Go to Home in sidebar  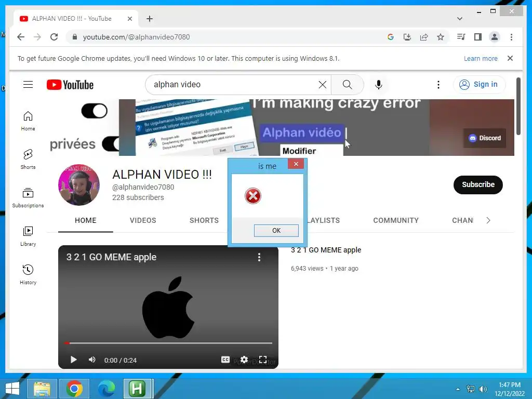(x=28, y=121)
